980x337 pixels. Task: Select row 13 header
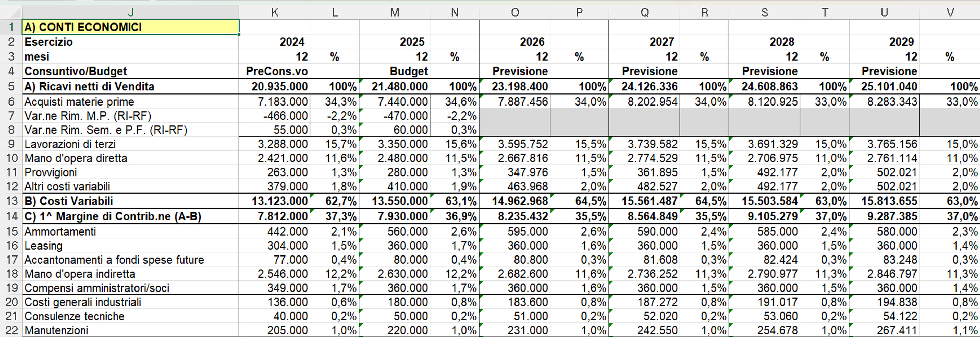11,201
